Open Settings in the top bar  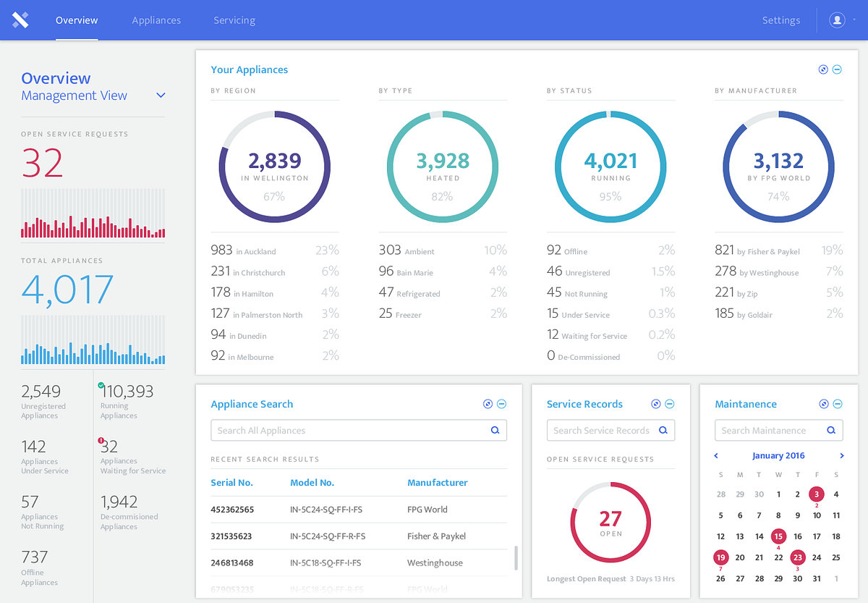coord(781,20)
